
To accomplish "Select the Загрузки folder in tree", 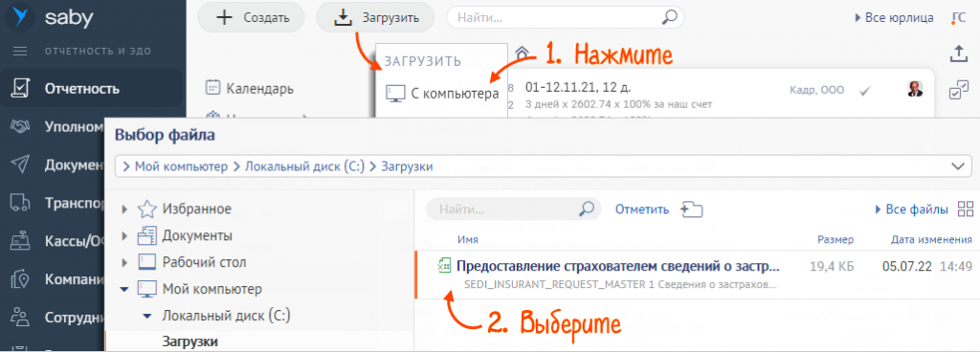I will click(x=190, y=342).
